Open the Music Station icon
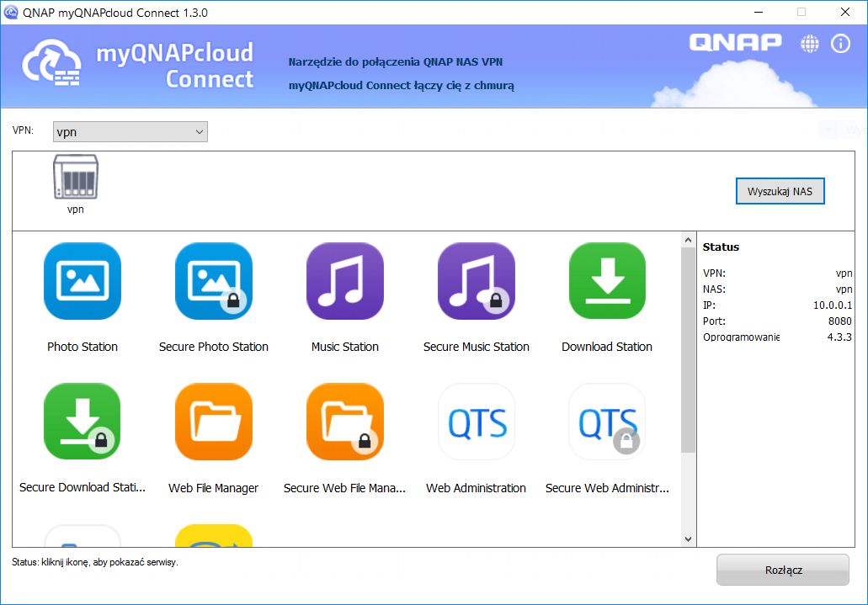 [x=345, y=281]
